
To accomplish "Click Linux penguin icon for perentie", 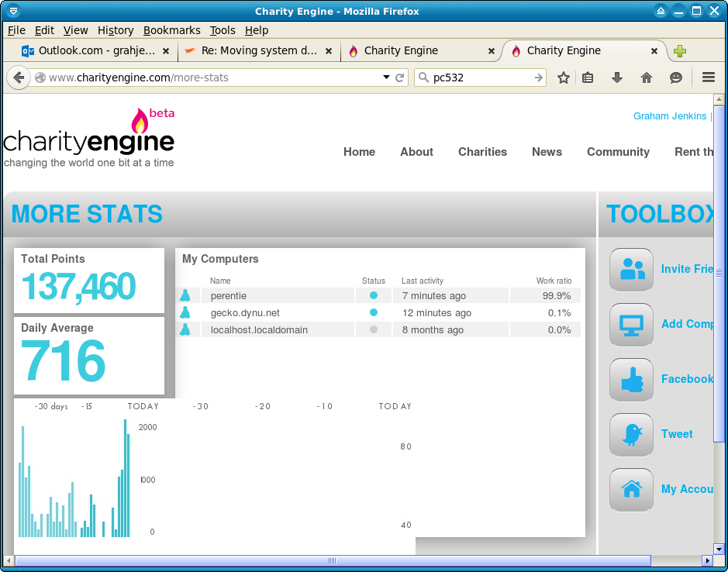I will click(x=185, y=295).
